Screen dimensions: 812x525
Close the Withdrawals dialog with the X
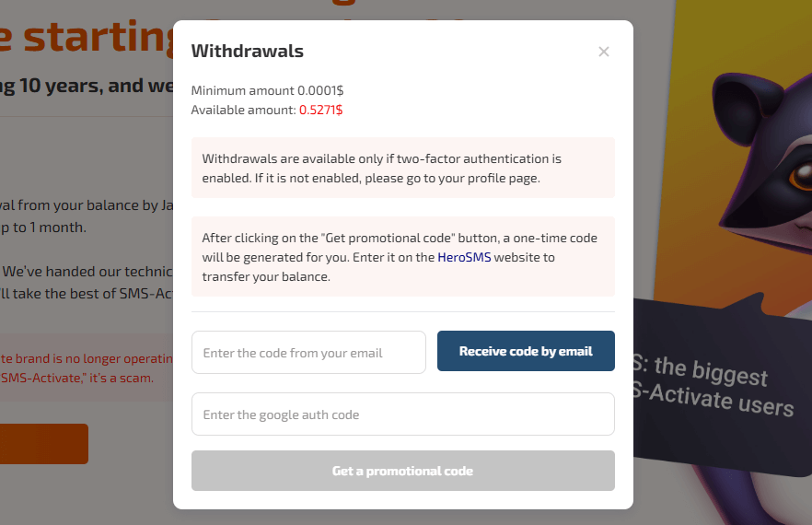click(604, 52)
